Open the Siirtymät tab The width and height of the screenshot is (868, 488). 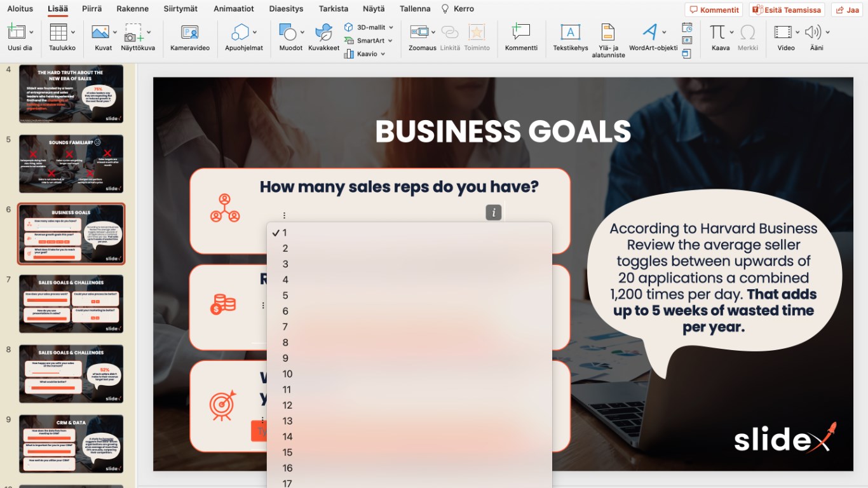(x=180, y=9)
